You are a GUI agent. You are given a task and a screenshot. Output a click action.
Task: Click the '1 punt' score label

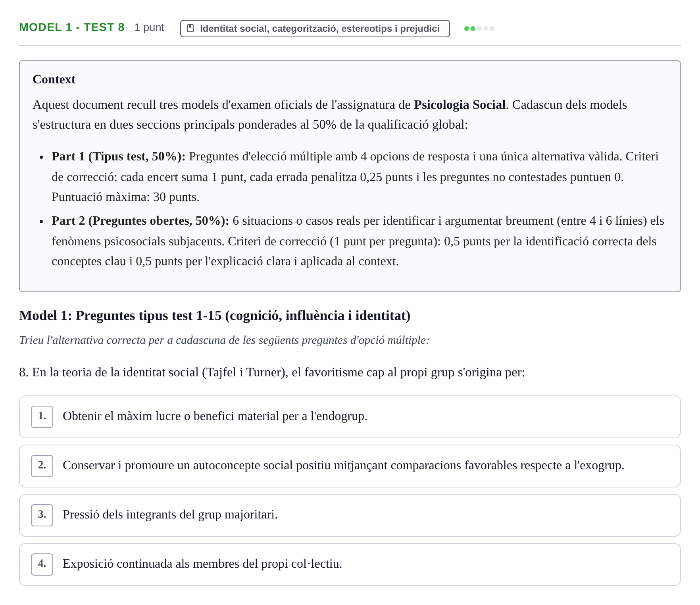point(149,28)
